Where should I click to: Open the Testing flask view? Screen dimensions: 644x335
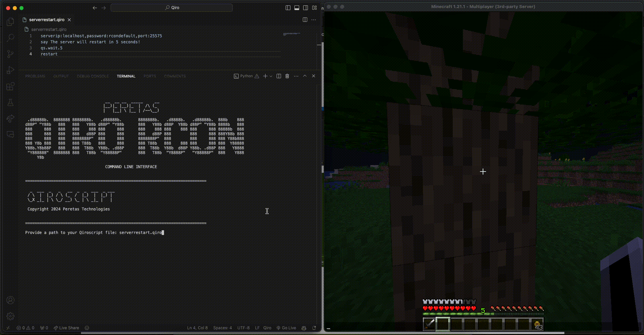[x=10, y=103]
